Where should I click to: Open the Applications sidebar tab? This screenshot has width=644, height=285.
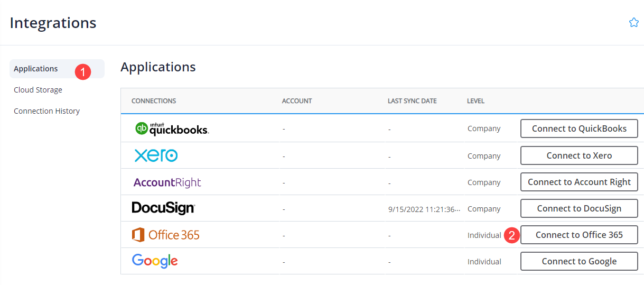57,69
